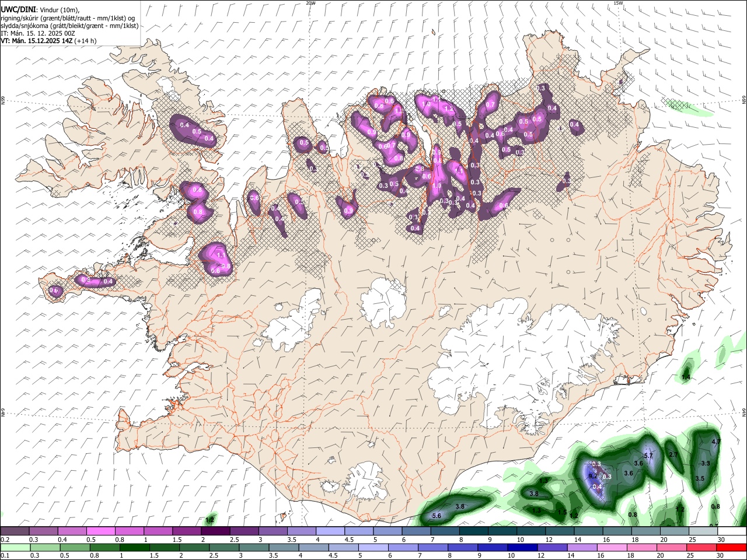Click the 'VT: Mán. 15.12.2025 14Z' valid time
The width and height of the screenshot is (747, 560).
tap(36, 41)
